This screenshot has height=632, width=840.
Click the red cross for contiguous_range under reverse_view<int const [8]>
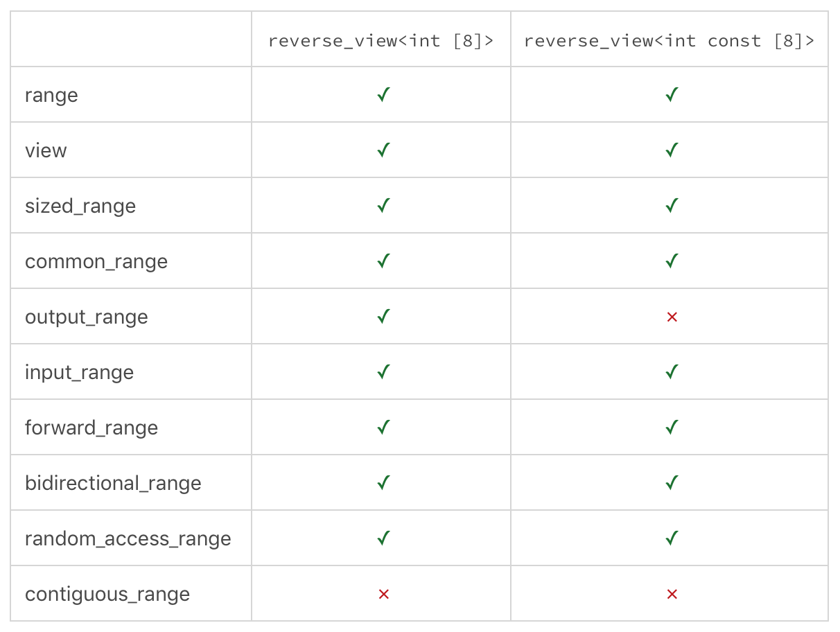pyautogui.click(x=671, y=594)
